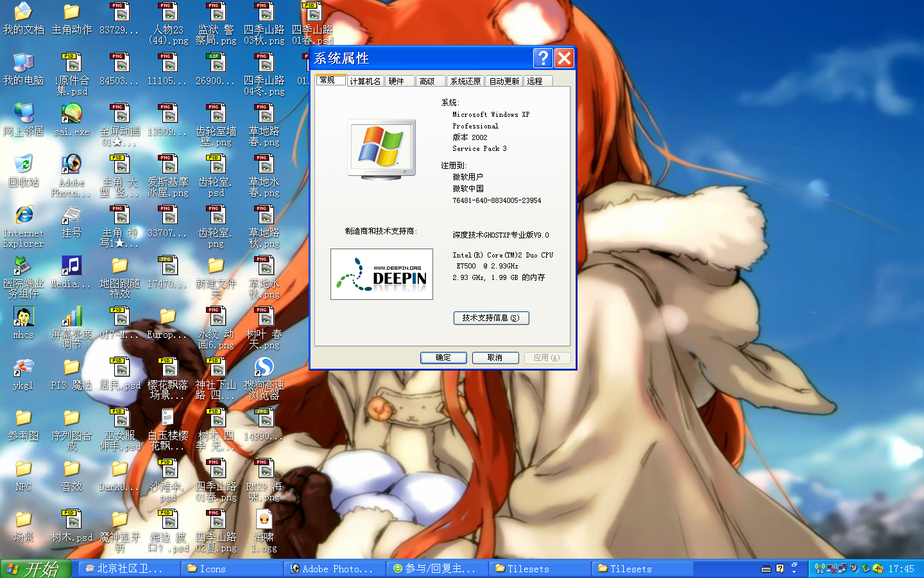Select the 古轮室.psd file icon
The width and height of the screenshot is (924, 578).
(x=216, y=175)
